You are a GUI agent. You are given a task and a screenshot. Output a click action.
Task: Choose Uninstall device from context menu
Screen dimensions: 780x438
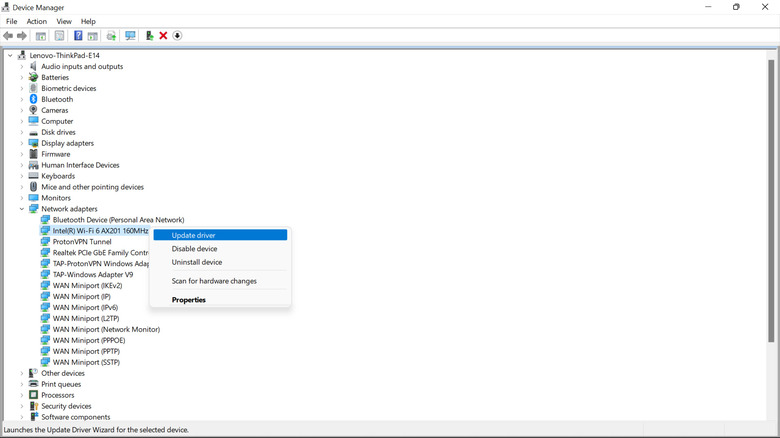pos(197,262)
